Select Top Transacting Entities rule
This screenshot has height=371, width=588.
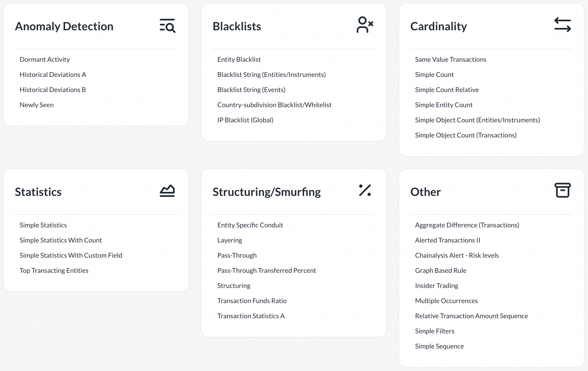click(x=54, y=270)
